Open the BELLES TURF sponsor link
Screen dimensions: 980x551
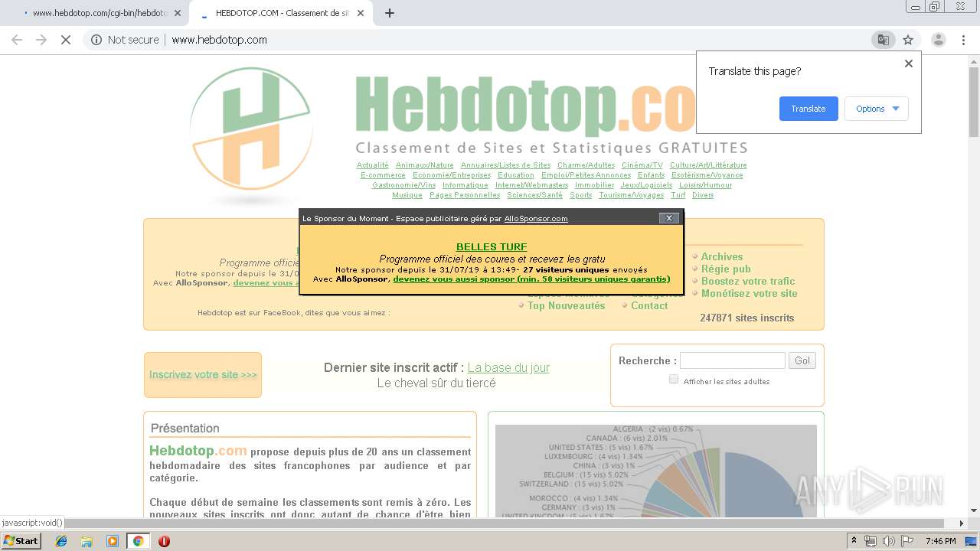coord(492,247)
